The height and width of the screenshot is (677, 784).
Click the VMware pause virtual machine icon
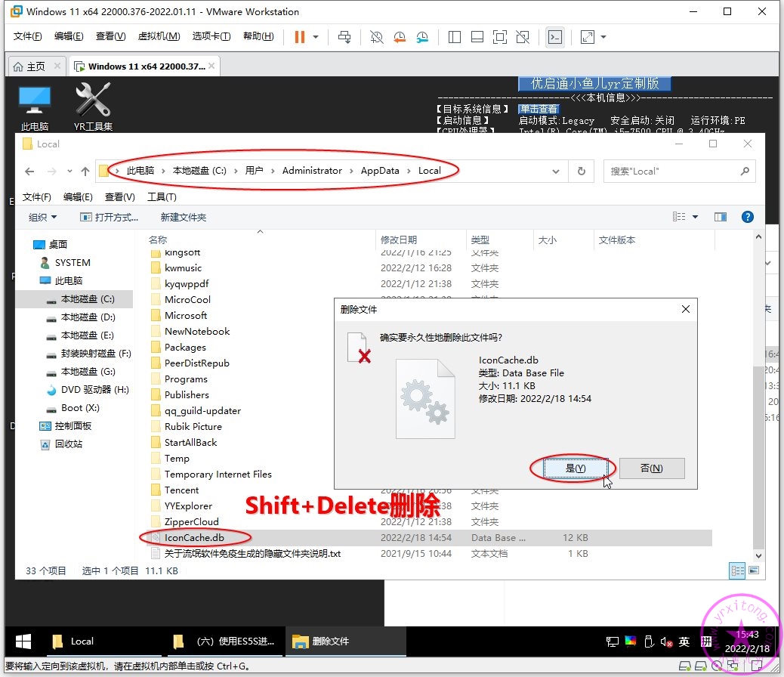click(300, 37)
